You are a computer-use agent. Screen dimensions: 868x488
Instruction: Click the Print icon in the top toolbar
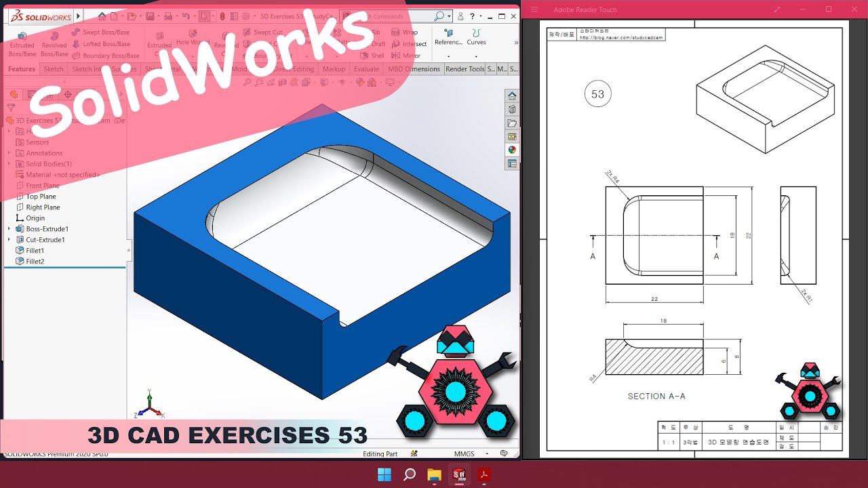click(167, 16)
